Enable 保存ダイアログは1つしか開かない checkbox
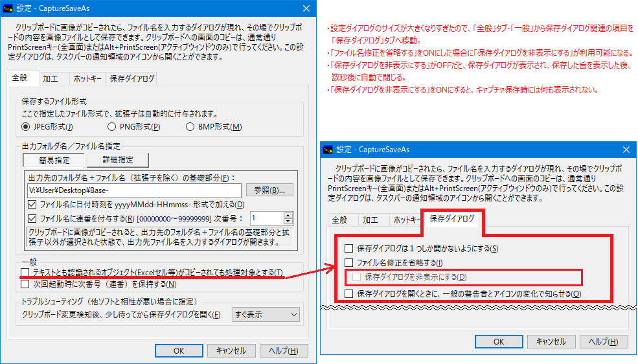Screen dimensions: 638x364 coord(348,249)
